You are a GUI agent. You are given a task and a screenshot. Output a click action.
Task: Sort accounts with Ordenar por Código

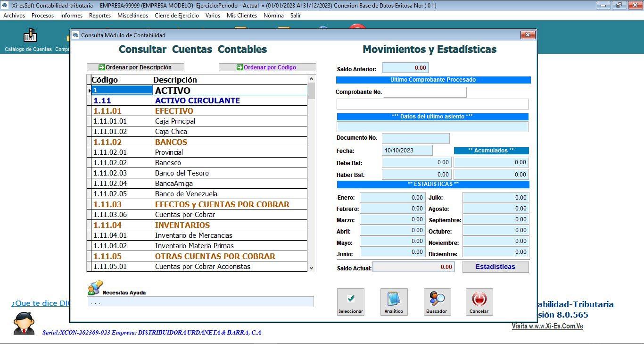(x=267, y=67)
